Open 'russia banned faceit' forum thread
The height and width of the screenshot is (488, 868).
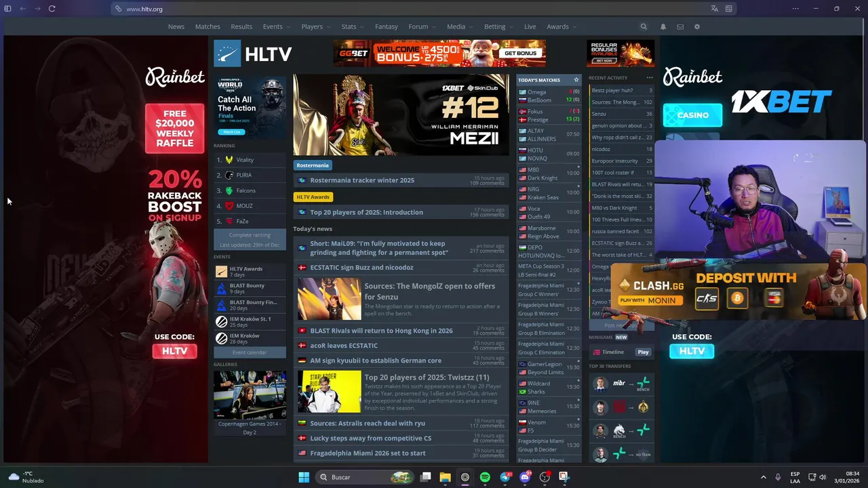click(x=621, y=231)
